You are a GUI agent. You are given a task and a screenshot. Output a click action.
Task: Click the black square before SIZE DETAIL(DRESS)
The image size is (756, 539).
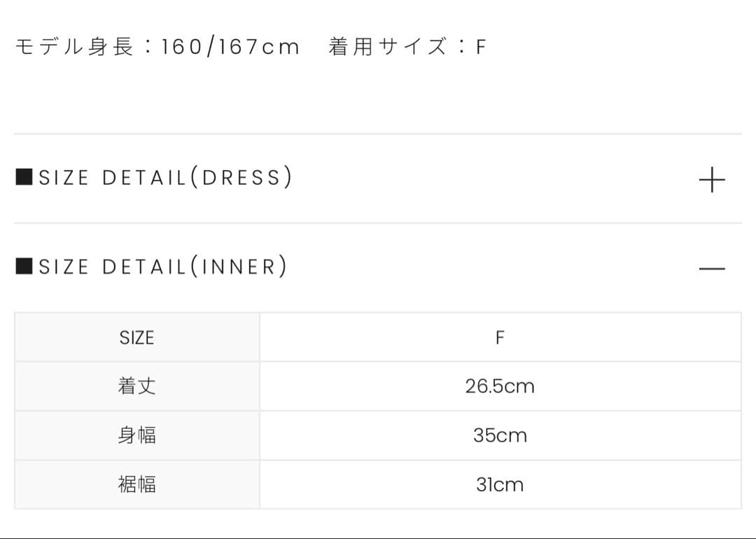coord(24,177)
